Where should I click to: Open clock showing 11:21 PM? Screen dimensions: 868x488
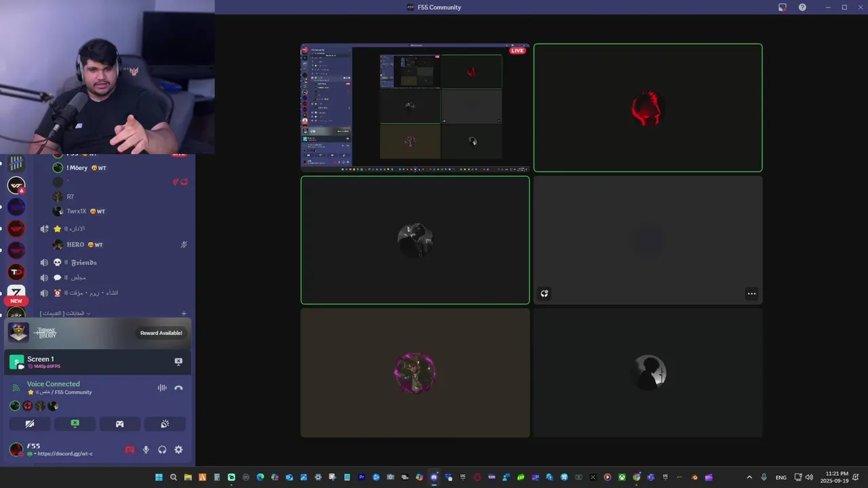click(x=834, y=477)
